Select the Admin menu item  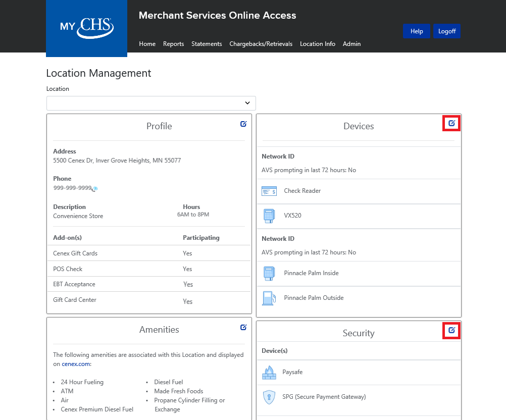pyautogui.click(x=351, y=44)
